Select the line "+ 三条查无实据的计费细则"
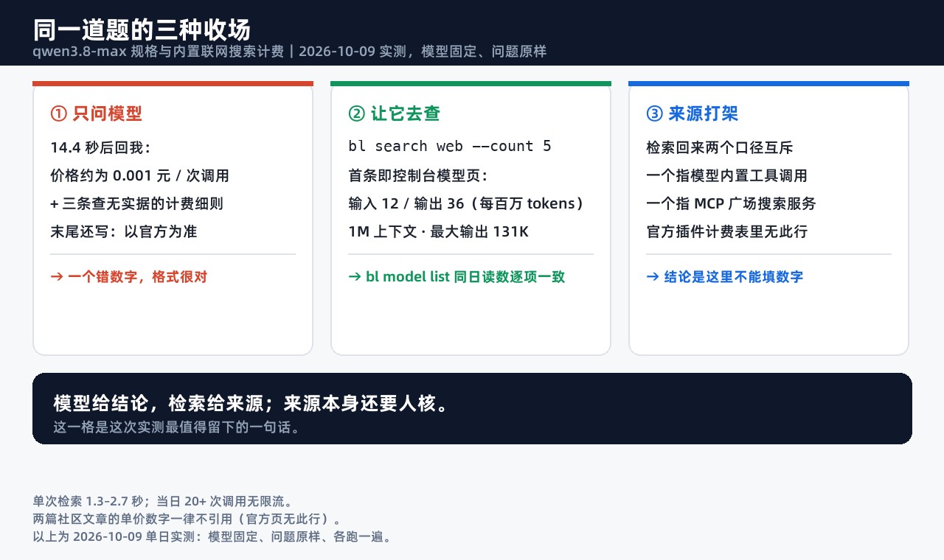This screenshot has height=560, width=944. 136,203
